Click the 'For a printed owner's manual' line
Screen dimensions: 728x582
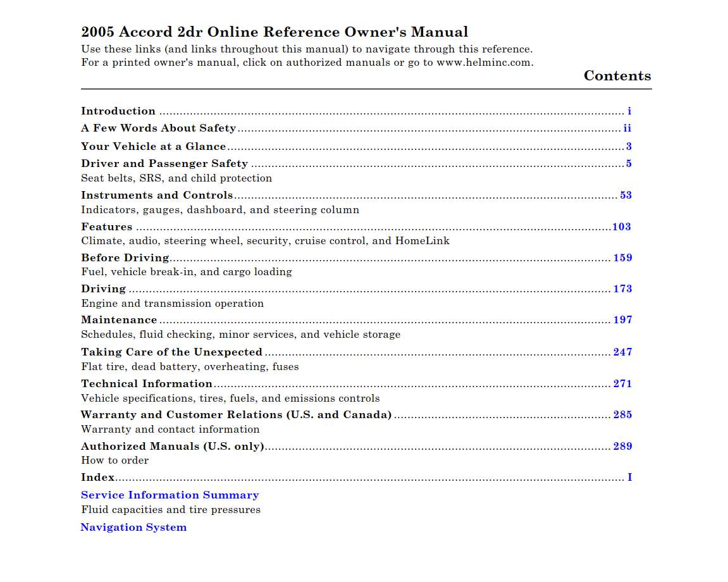307,63
